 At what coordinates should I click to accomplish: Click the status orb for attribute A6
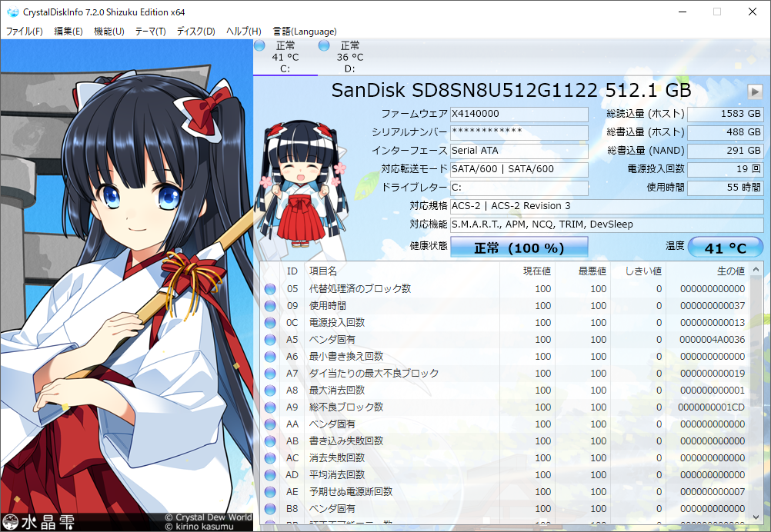(270, 357)
